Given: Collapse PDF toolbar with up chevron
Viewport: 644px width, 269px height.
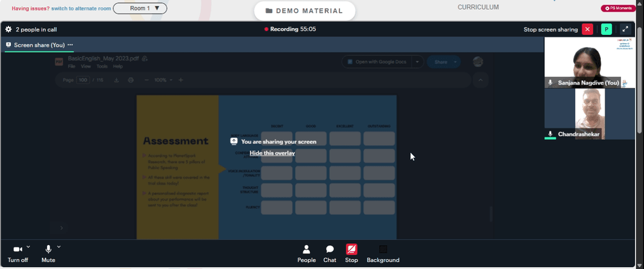Looking at the screenshot, I should 480,80.
